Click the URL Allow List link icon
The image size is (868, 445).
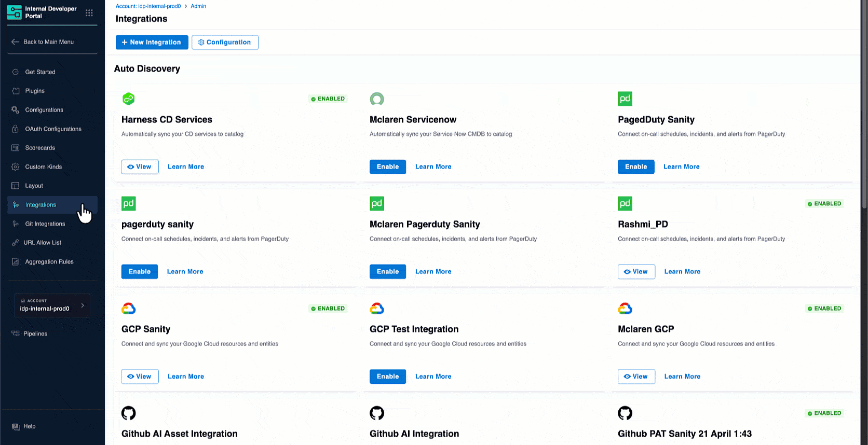16,243
